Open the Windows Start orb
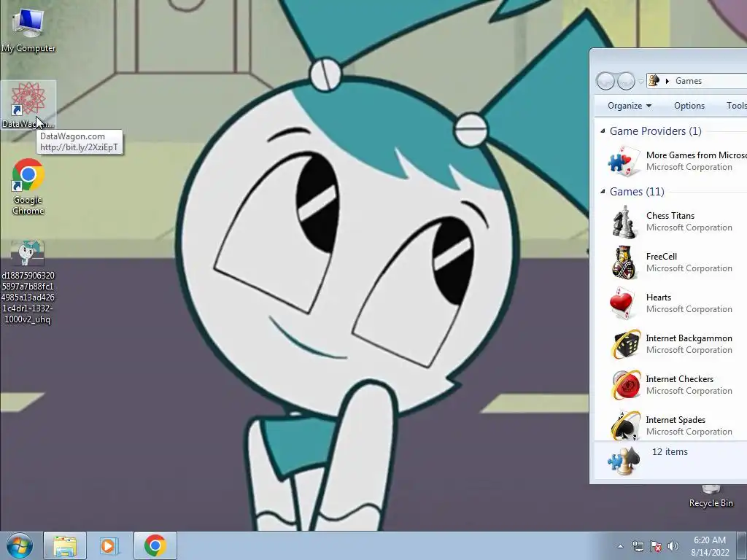The height and width of the screenshot is (560, 747). 20,545
